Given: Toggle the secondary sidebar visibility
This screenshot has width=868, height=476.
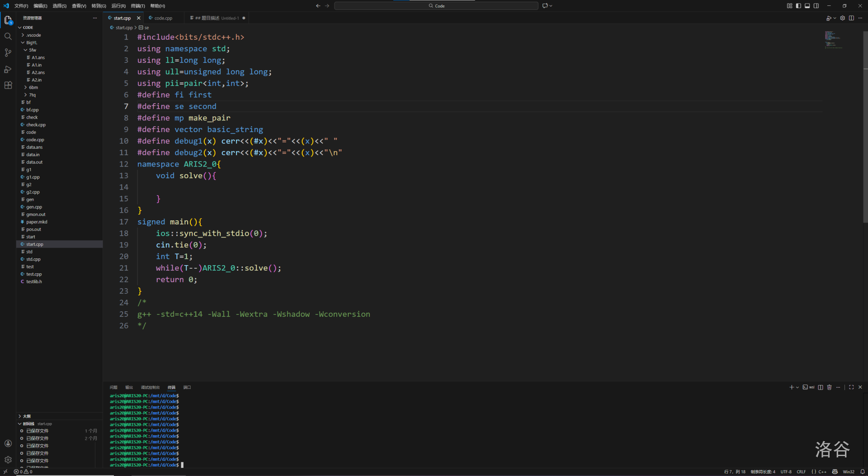Looking at the screenshot, I should tap(816, 6).
